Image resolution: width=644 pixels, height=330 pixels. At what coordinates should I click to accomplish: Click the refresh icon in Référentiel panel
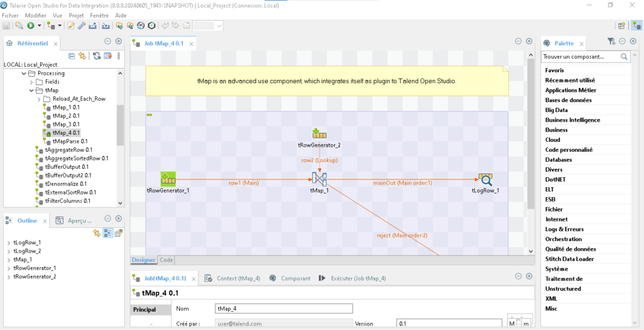click(x=97, y=56)
